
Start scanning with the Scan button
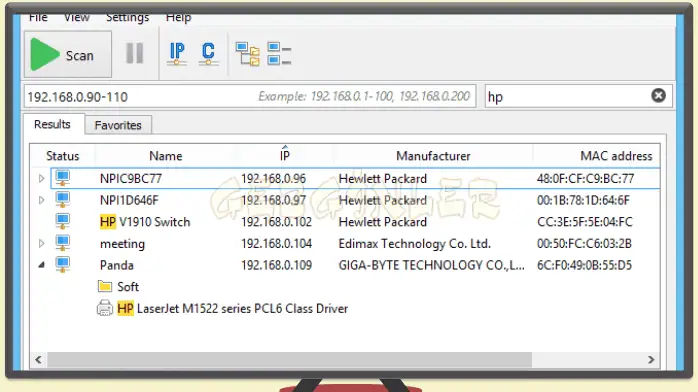[x=68, y=55]
